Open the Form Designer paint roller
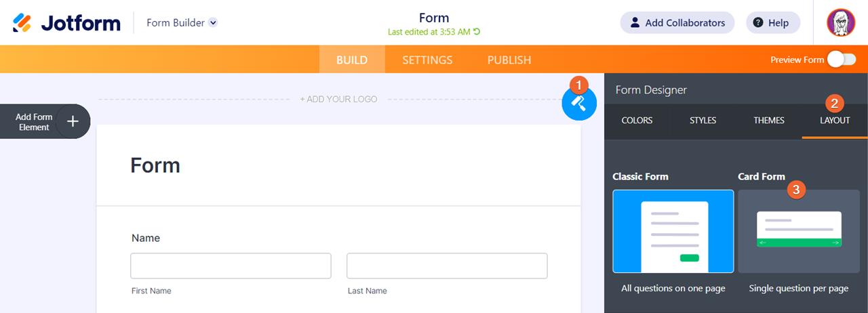Screen dimensions: 868x313 click(x=579, y=103)
